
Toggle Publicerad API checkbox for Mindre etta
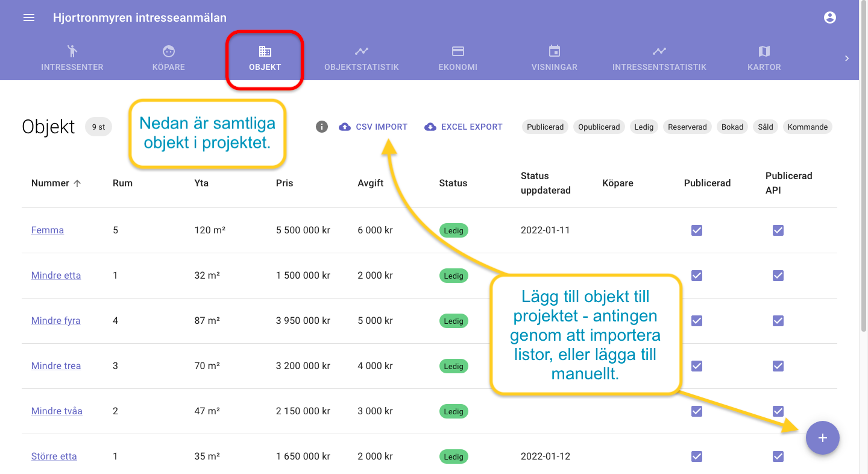coord(778,276)
